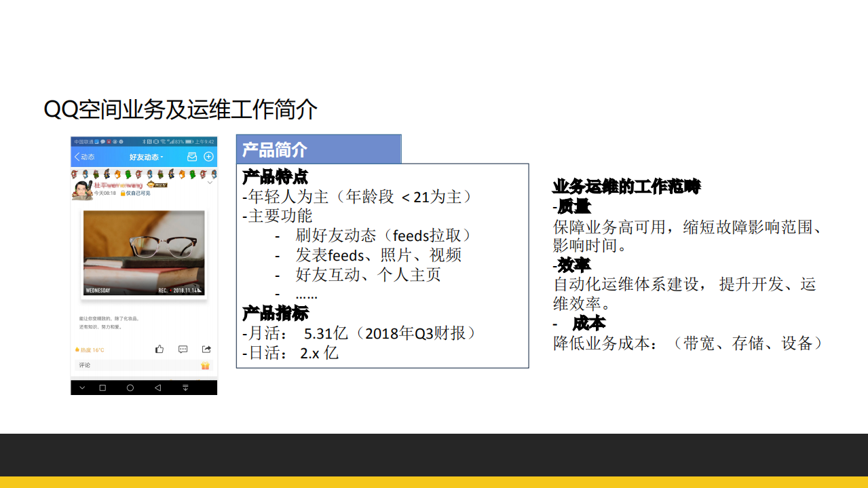Open the glasses photo in the post

coord(143,252)
